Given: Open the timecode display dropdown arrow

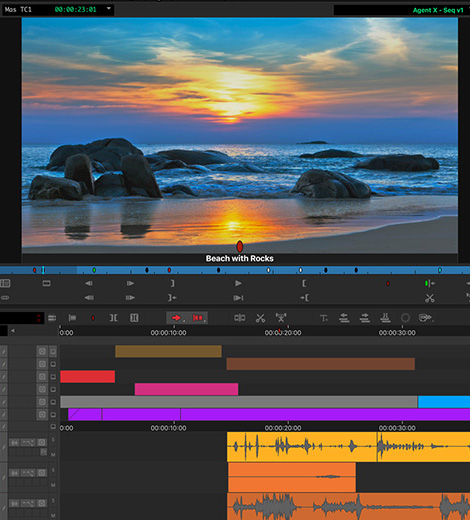Looking at the screenshot, I should pyautogui.click(x=109, y=8).
